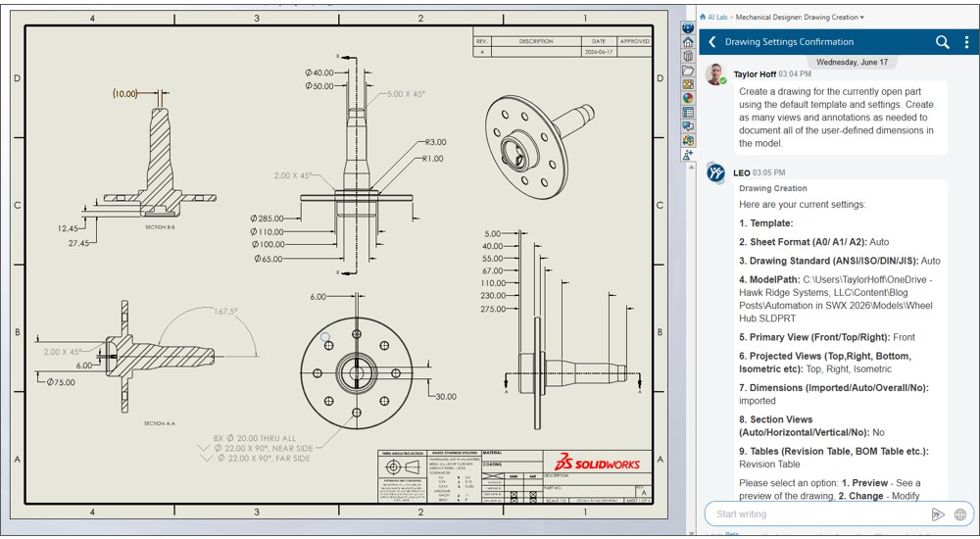Select the Ø285.00 diameter dimension
The width and height of the screenshot is (980, 539).
pos(267,219)
